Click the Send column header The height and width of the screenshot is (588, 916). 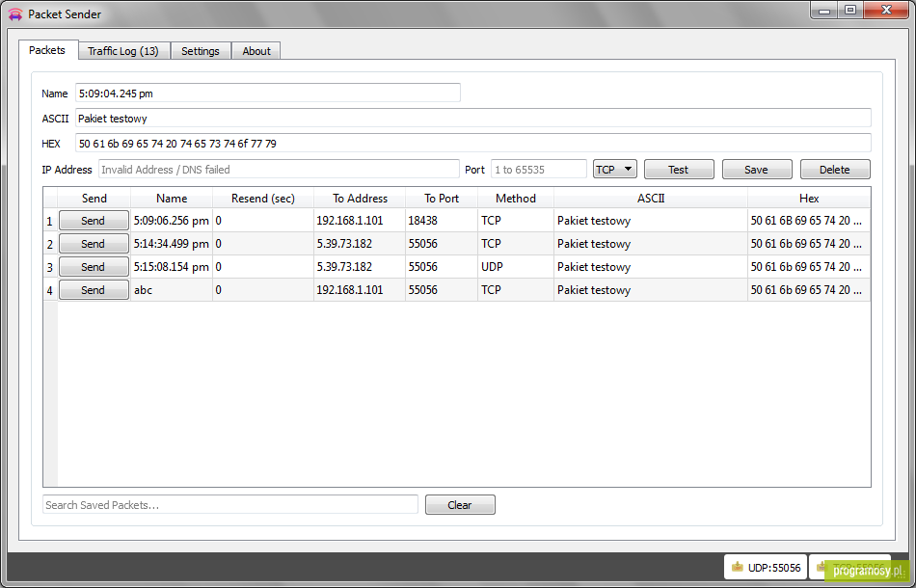click(x=94, y=199)
